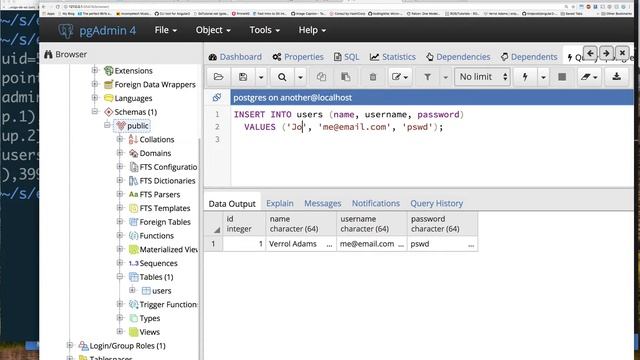640x360 pixels.
Task: Download results as CSV icon
Action: 616,77
